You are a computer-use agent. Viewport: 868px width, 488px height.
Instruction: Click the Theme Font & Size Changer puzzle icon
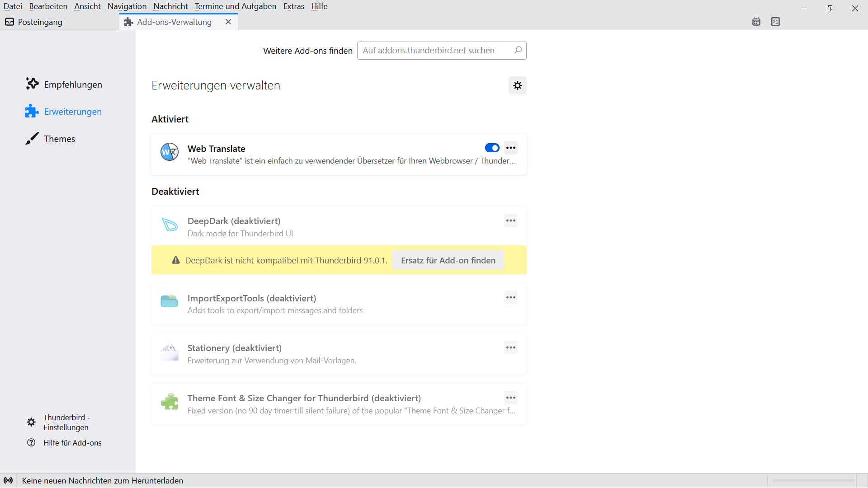click(x=170, y=402)
